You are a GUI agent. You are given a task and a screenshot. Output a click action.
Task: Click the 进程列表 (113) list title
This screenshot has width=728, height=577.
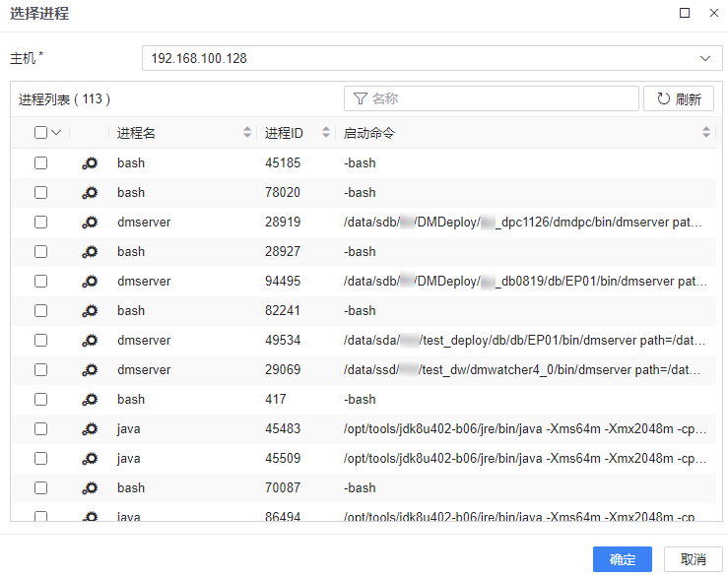(x=64, y=98)
